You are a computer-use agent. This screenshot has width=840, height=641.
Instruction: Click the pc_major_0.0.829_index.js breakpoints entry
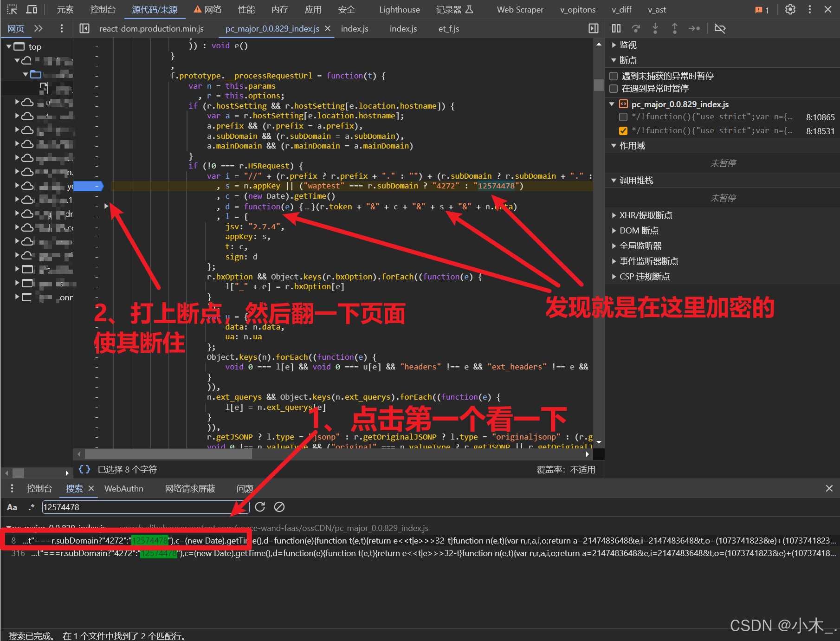click(681, 104)
